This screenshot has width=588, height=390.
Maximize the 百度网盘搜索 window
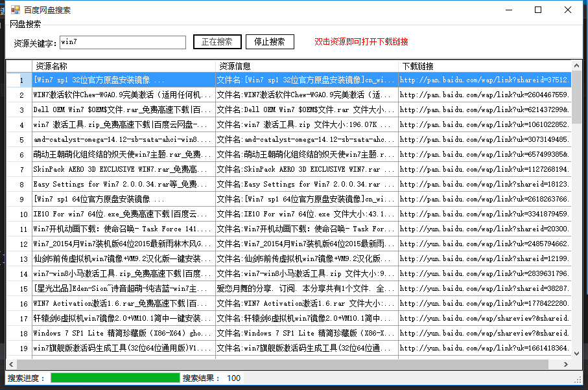[x=537, y=10]
